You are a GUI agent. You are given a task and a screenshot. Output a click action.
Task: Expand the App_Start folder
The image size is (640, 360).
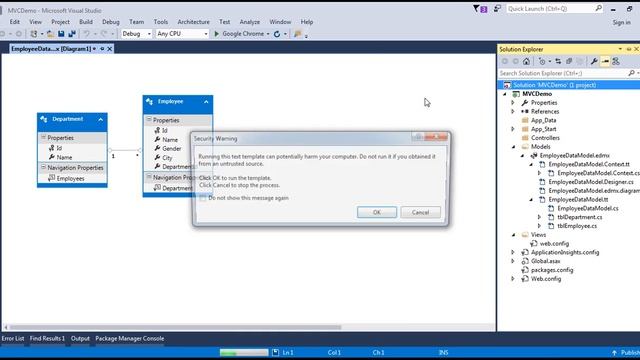coord(513,129)
